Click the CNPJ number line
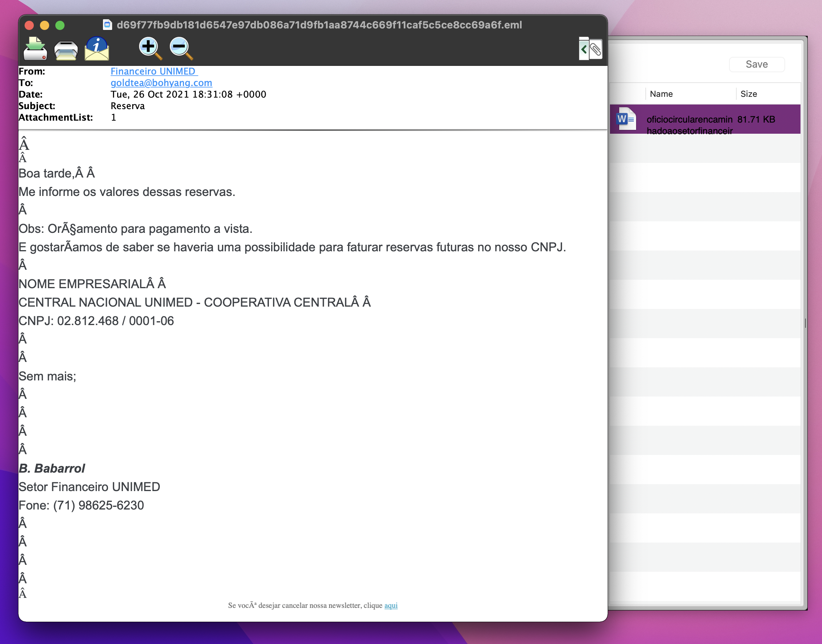The width and height of the screenshot is (822, 644). (96, 320)
